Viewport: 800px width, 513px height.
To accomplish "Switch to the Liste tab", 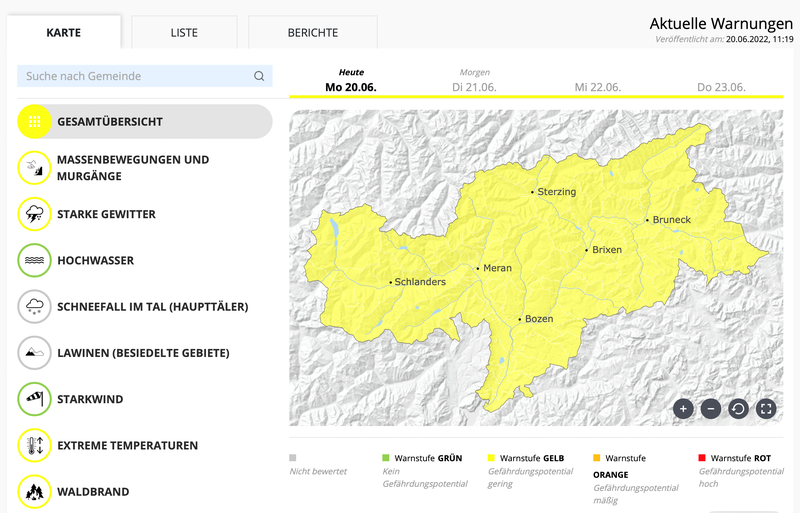I will point(184,32).
